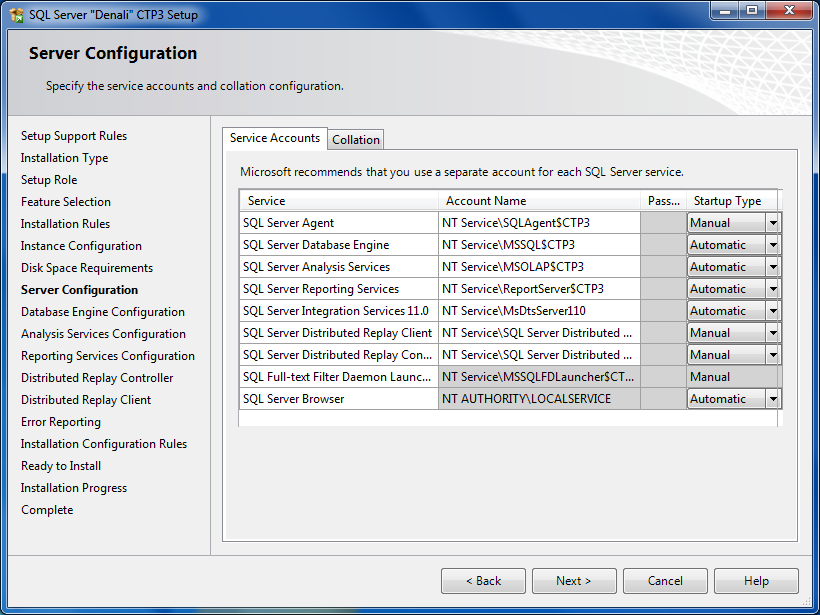This screenshot has height=615, width=820.
Task: Open startup type dropdown for SQL Server Reporting Services
Action: [x=772, y=289]
